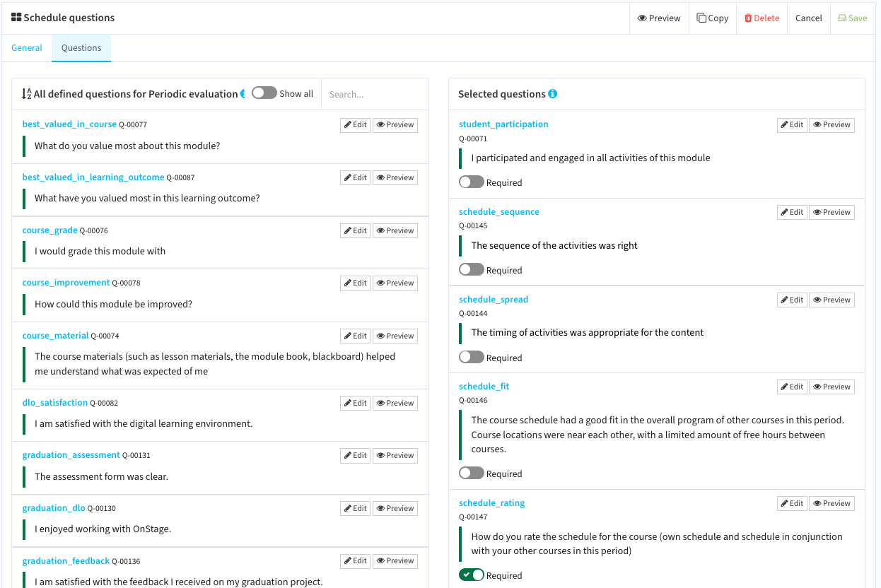Edit the course_improvement question
Screen dimensions: 881x588
[355, 283]
